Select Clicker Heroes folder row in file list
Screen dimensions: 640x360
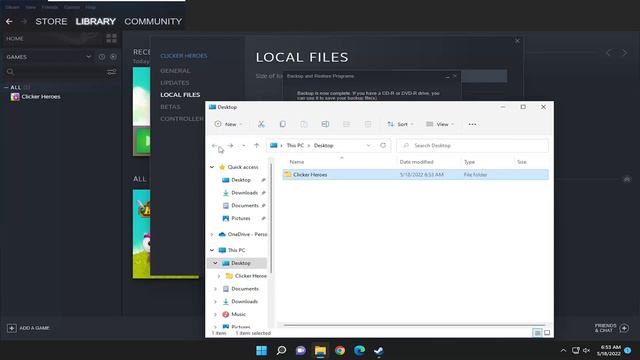[416, 175]
